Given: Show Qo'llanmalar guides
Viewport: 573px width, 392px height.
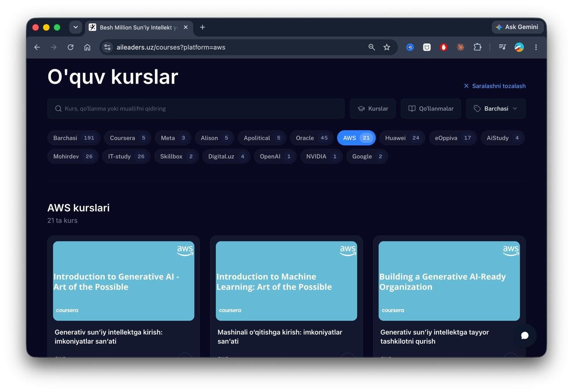Looking at the screenshot, I should tap(431, 109).
